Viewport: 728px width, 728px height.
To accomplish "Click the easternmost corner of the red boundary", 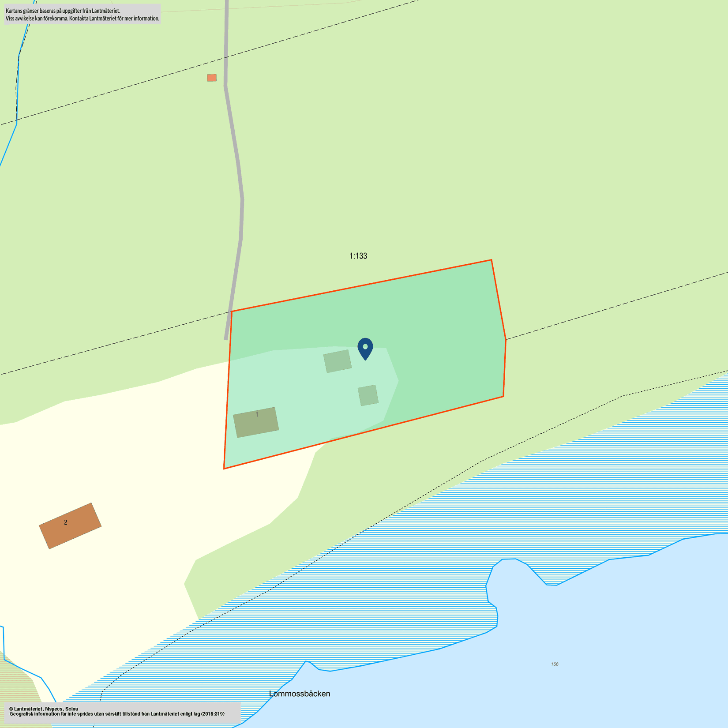I will pos(506,340).
